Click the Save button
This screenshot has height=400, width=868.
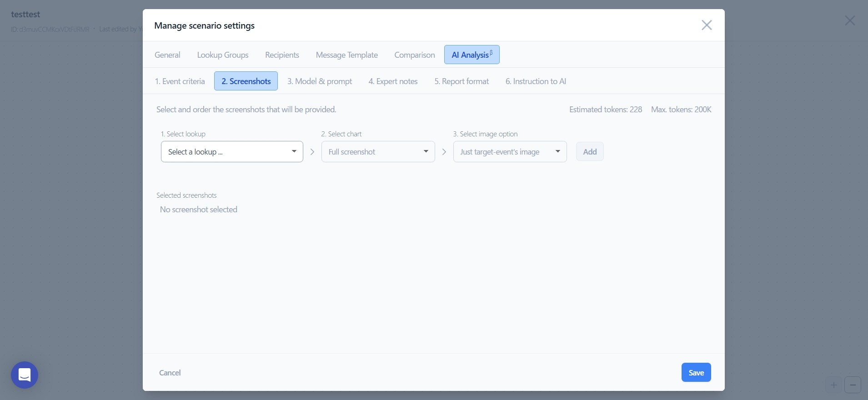point(696,373)
